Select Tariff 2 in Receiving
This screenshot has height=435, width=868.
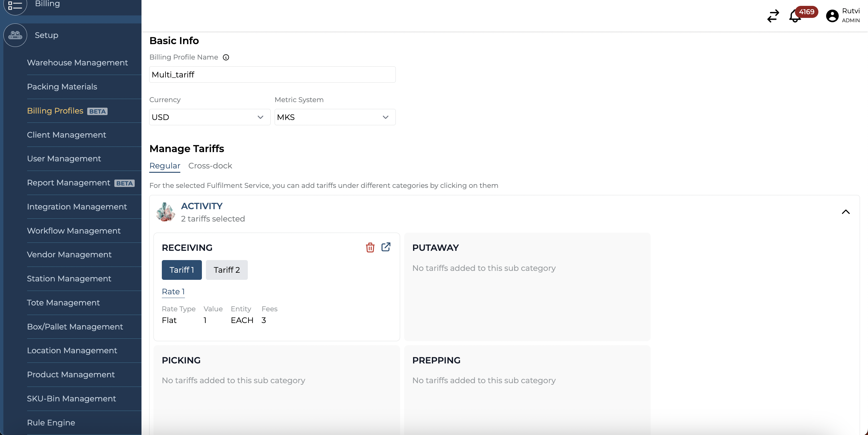tap(227, 270)
